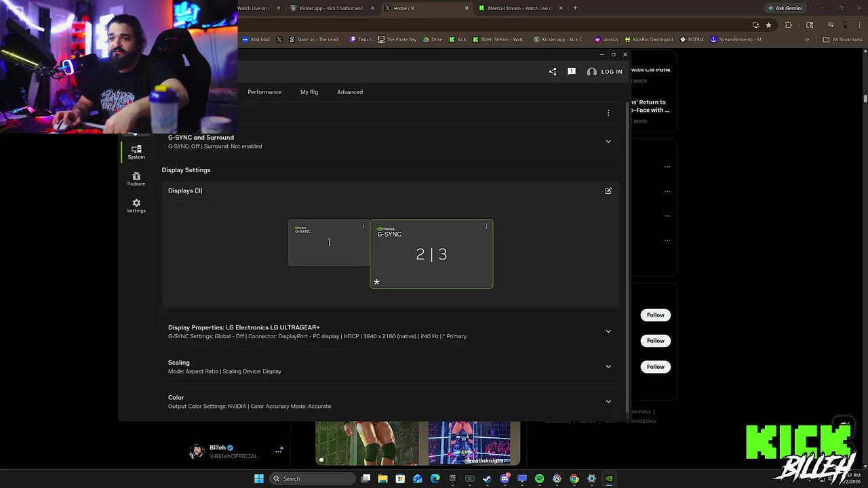Open the KickBot Dashboard bookmark
This screenshot has height=488, width=868.
pyautogui.click(x=649, y=39)
